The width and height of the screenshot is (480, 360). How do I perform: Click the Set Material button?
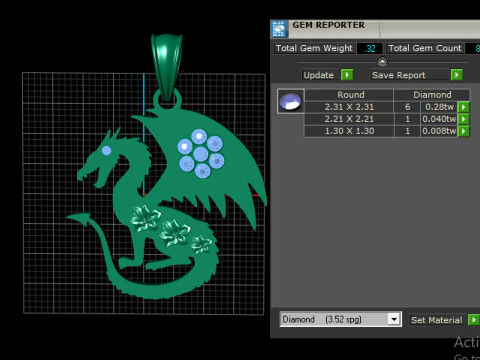point(437,320)
